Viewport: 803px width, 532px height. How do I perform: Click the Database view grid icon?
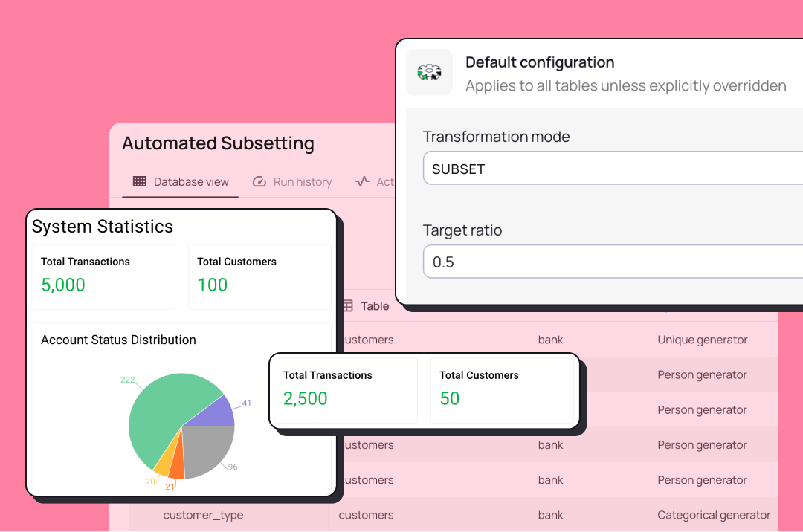click(x=139, y=181)
